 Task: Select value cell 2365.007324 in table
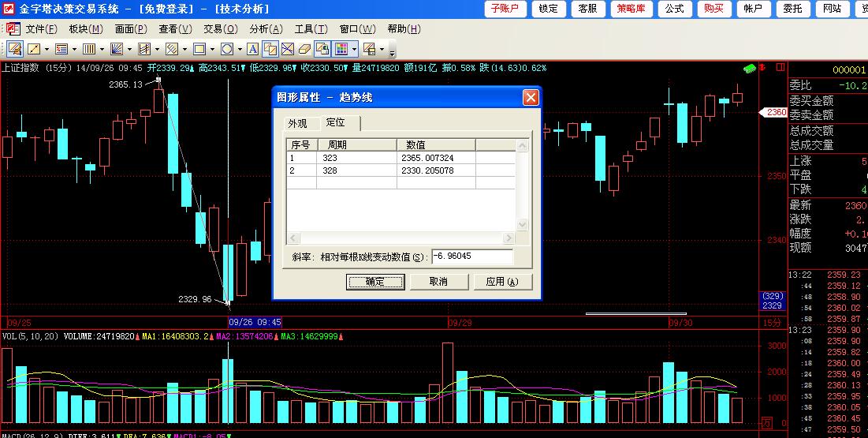pos(436,158)
